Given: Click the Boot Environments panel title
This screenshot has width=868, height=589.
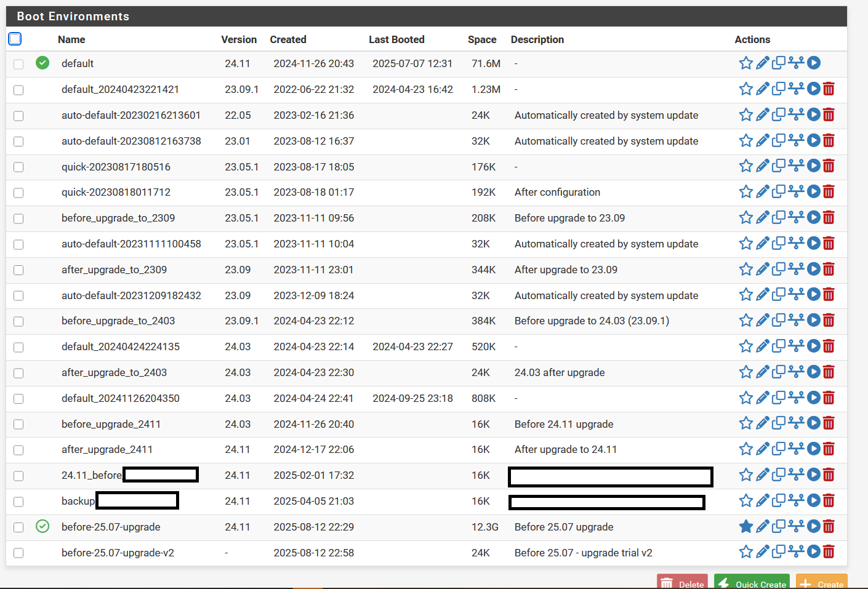Looking at the screenshot, I should tap(73, 17).
